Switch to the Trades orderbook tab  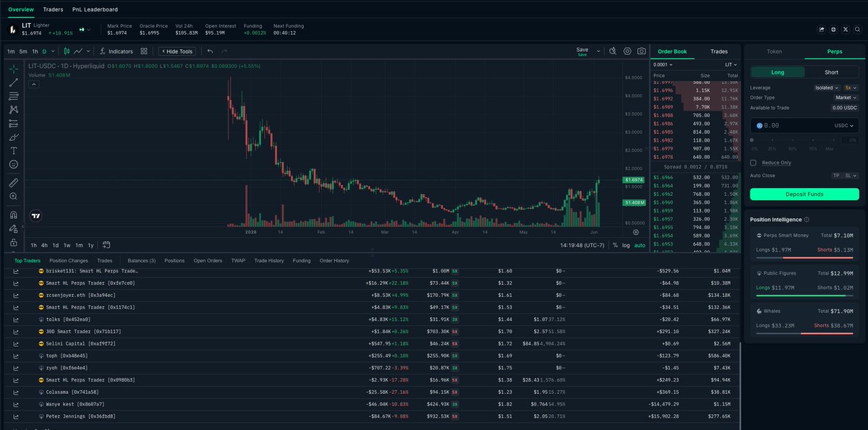coord(719,51)
